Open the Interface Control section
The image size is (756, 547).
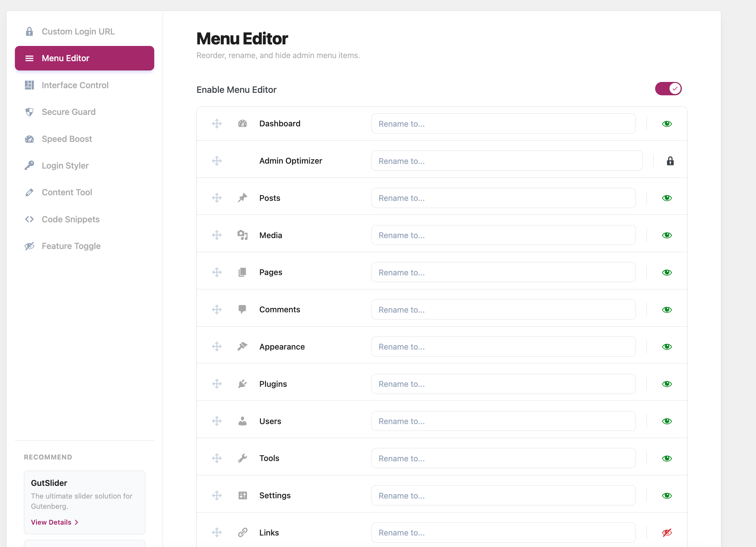click(x=75, y=85)
